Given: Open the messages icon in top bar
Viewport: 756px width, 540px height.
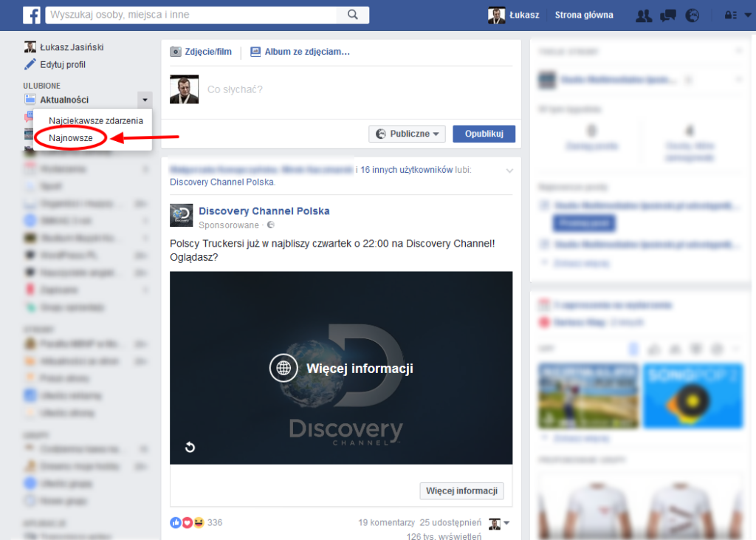Looking at the screenshot, I should pyautogui.click(x=668, y=16).
